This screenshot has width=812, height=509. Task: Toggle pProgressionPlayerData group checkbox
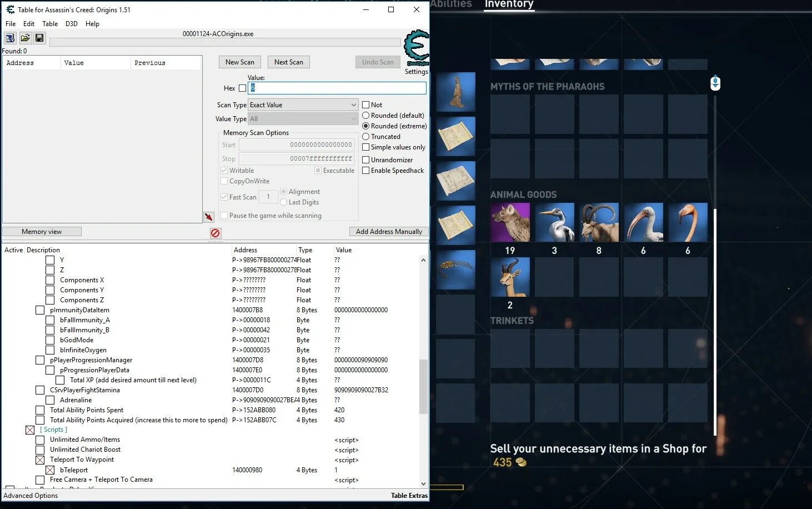50,370
